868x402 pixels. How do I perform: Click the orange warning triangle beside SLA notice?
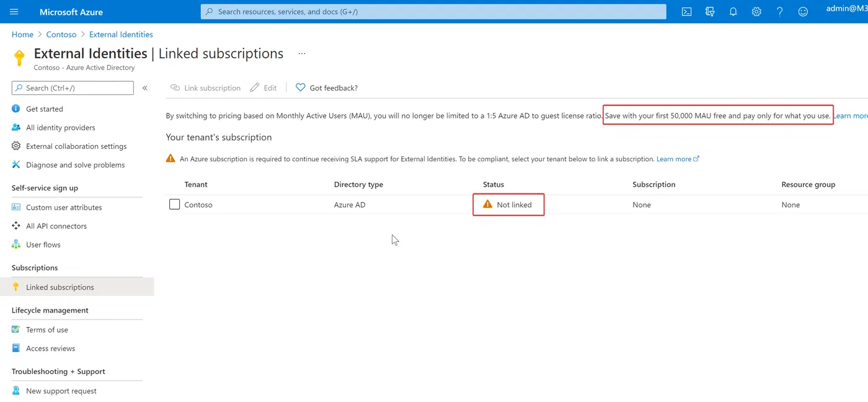click(x=170, y=159)
